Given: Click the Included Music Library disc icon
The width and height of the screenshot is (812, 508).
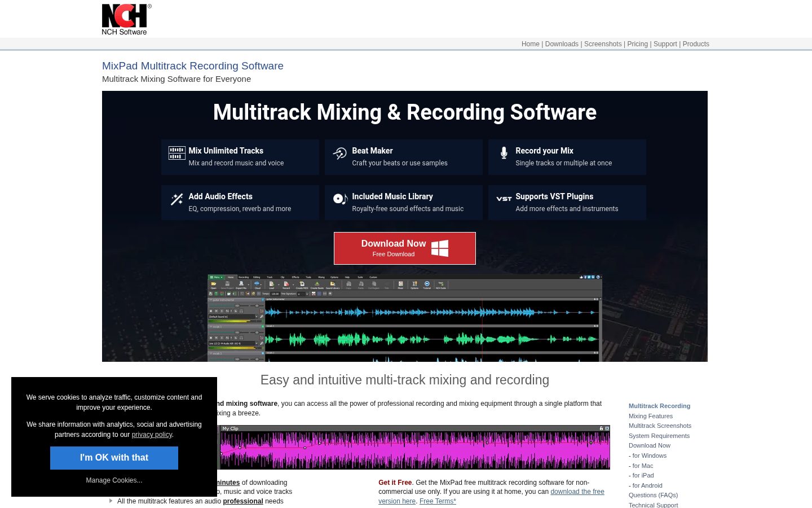Looking at the screenshot, I should 340,199.
